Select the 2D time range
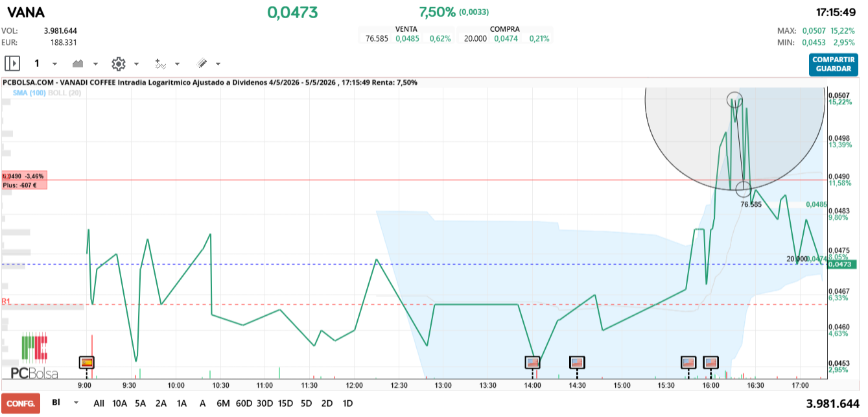868x417 pixels. point(327,403)
